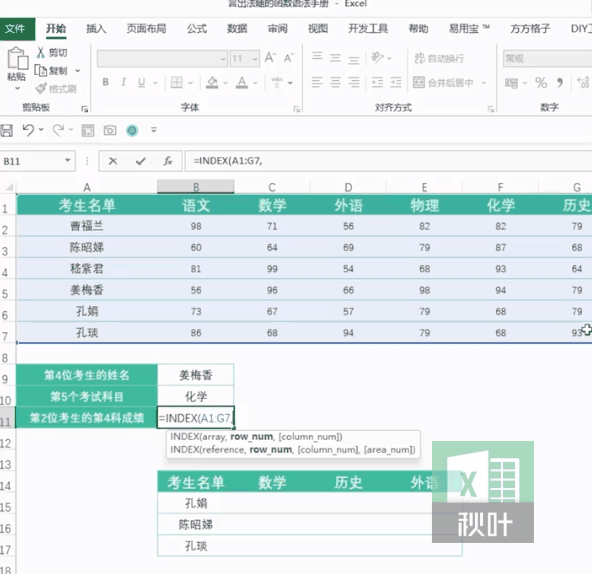Screen dimensions: 592x574
Task: Toggle Bold formatting
Action: tap(106, 82)
